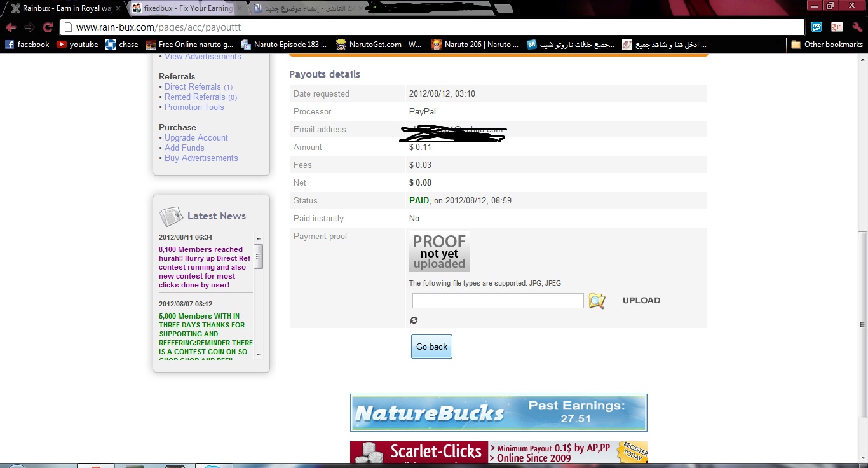Click the browser back arrow button
This screenshot has height=468, width=868.
11,27
